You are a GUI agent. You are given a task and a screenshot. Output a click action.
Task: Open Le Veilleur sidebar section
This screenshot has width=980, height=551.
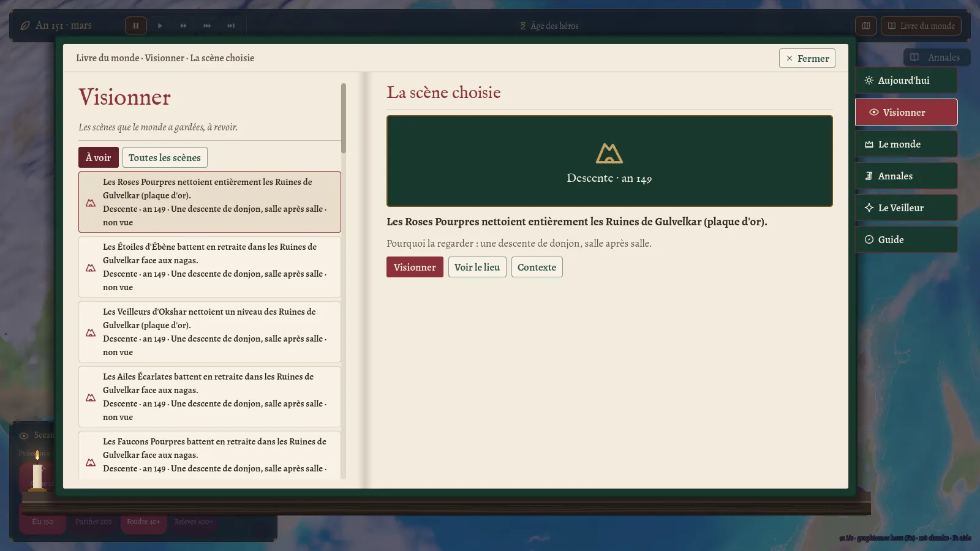coord(906,208)
